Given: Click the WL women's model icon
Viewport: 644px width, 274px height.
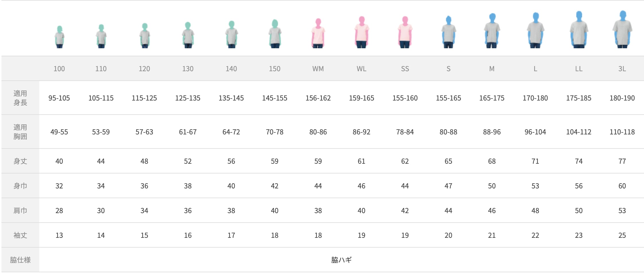Looking at the screenshot, I should [x=361, y=32].
